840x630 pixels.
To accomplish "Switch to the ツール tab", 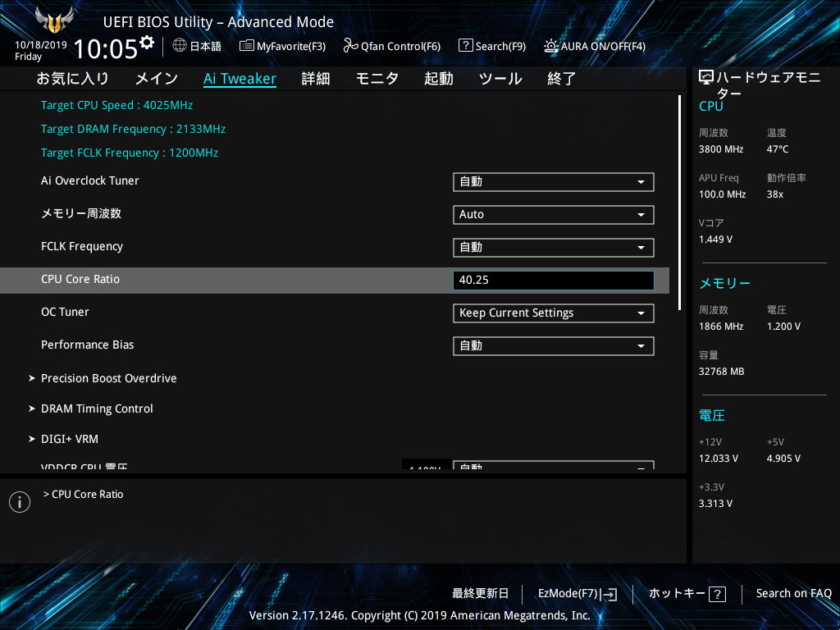I will coord(500,79).
